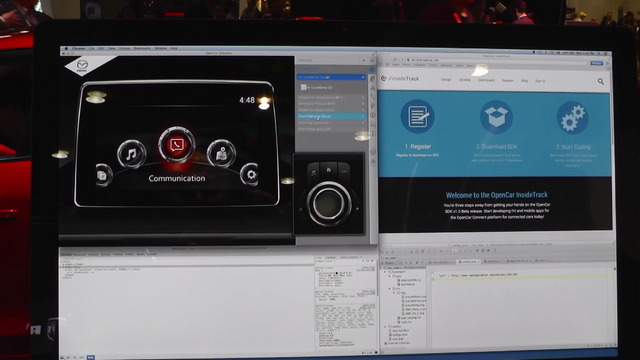Open the Support link on InsideTrack nav
The width and height of the screenshot is (640, 360).
point(508,80)
